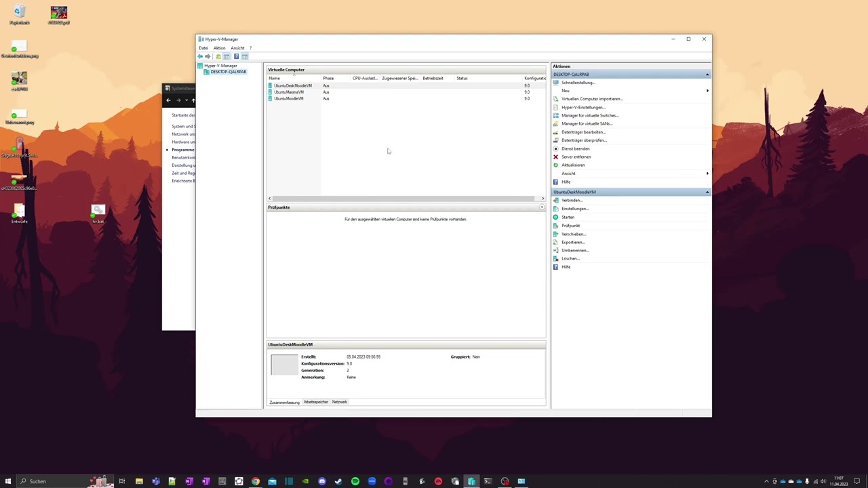Sort by the Name column header

click(x=294, y=78)
